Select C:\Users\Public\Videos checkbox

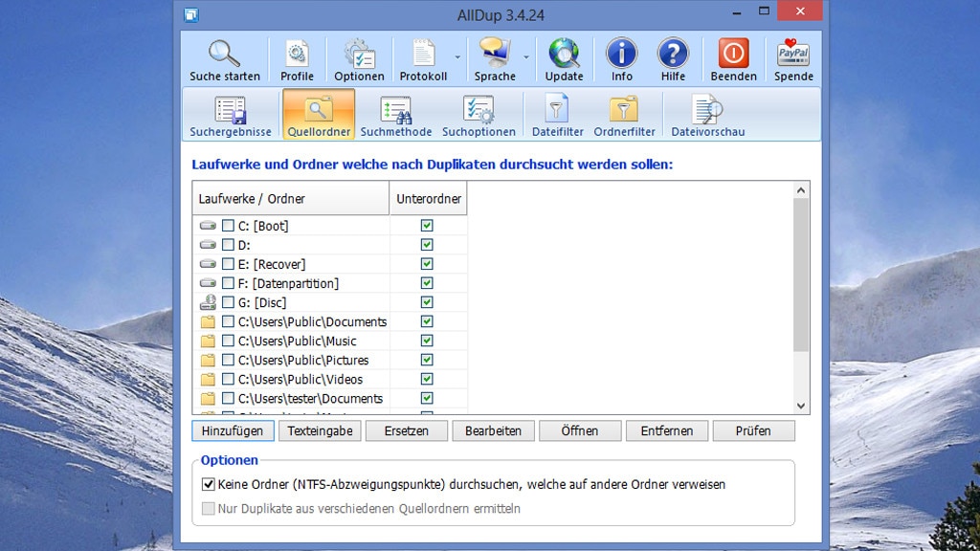(x=228, y=379)
